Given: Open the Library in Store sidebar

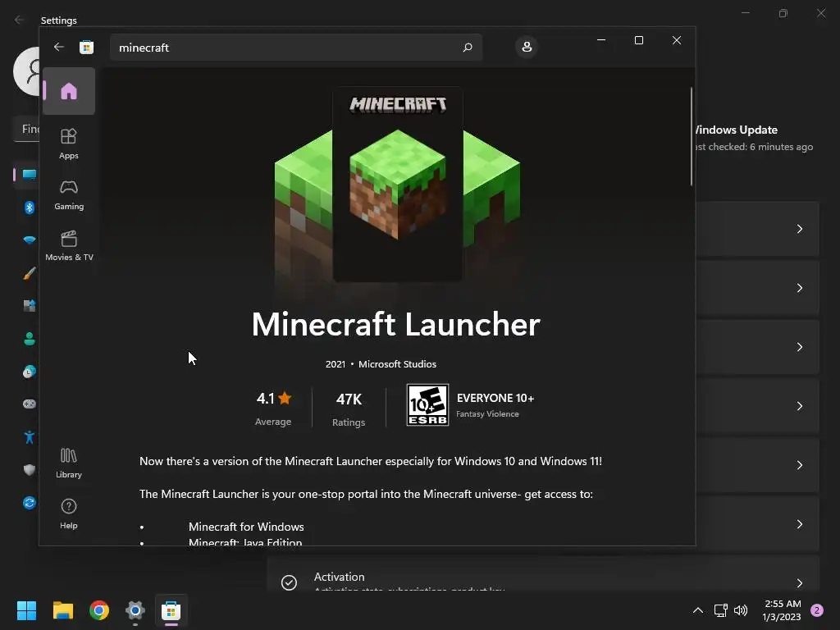Looking at the screenshot, I should (x=69, y=463).
